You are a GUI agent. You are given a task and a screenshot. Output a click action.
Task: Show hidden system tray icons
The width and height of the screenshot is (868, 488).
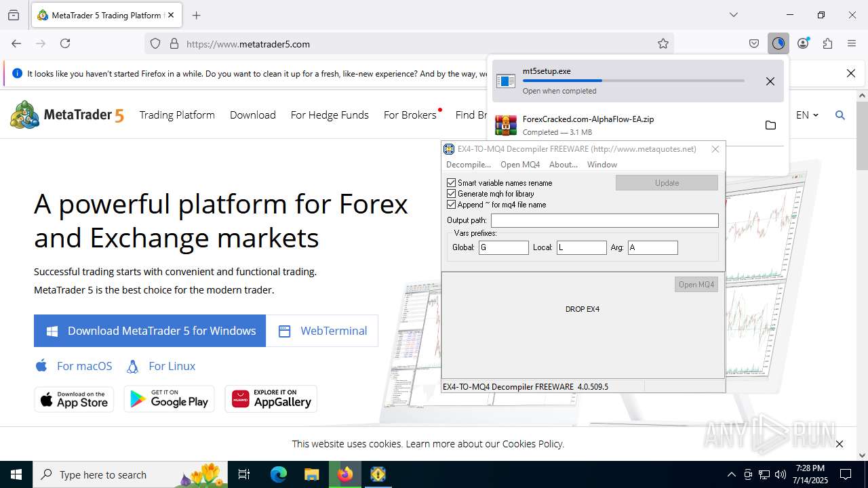731,474
